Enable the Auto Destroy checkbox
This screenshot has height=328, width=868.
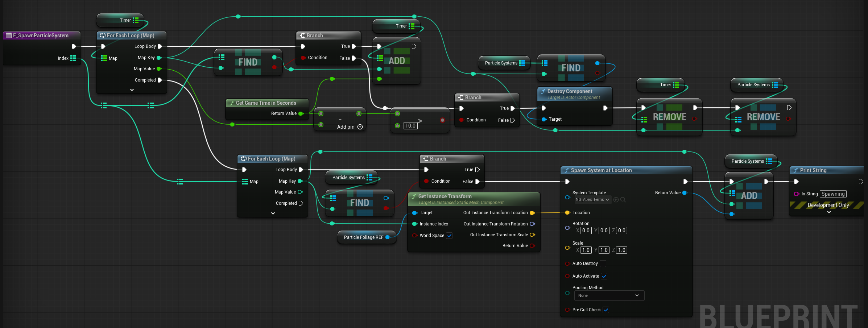point(603,263)
